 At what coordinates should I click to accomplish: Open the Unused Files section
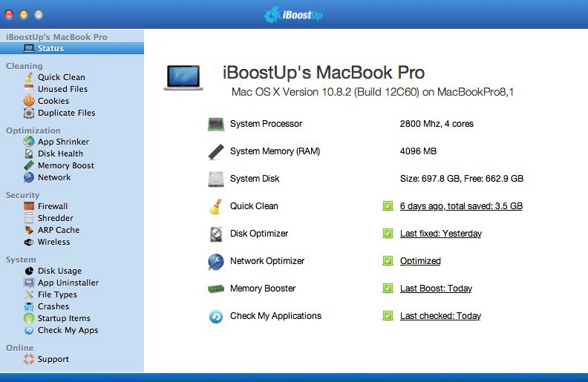click(62, 89)
